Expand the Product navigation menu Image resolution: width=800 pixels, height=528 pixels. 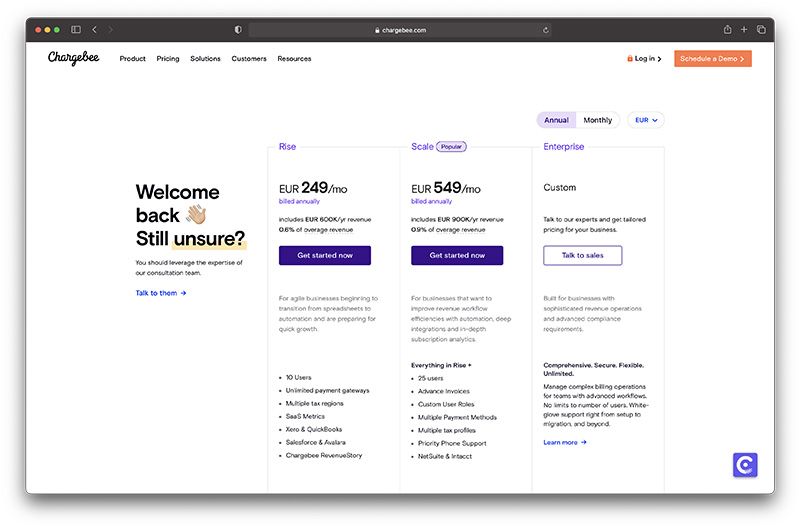coord(132,59)
